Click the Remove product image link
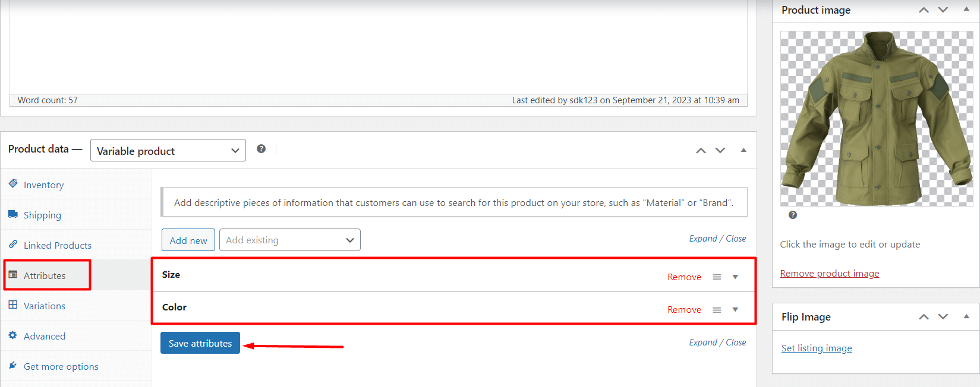980x387 pixels. [829, 274]
